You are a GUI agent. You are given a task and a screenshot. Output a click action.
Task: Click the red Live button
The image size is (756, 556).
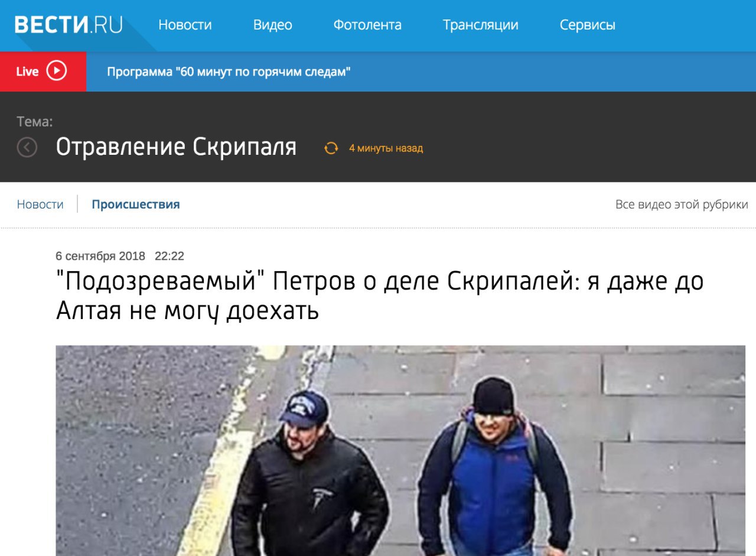click(43, 71)
